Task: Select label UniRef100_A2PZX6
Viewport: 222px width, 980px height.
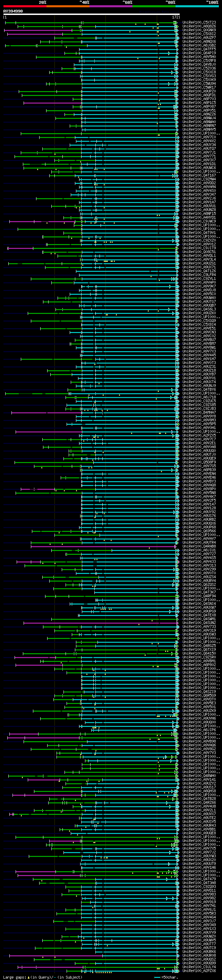Action: tap(199, 971)
